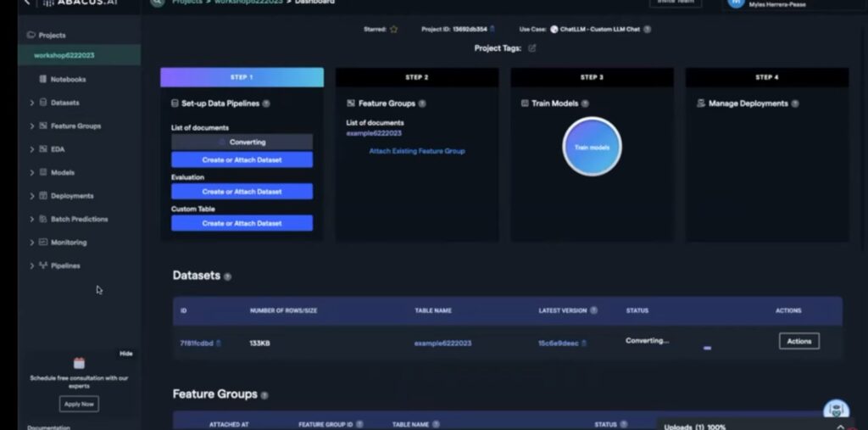
Task: Copy the Project ID with the copy icon
Action: tap(492, 29)
